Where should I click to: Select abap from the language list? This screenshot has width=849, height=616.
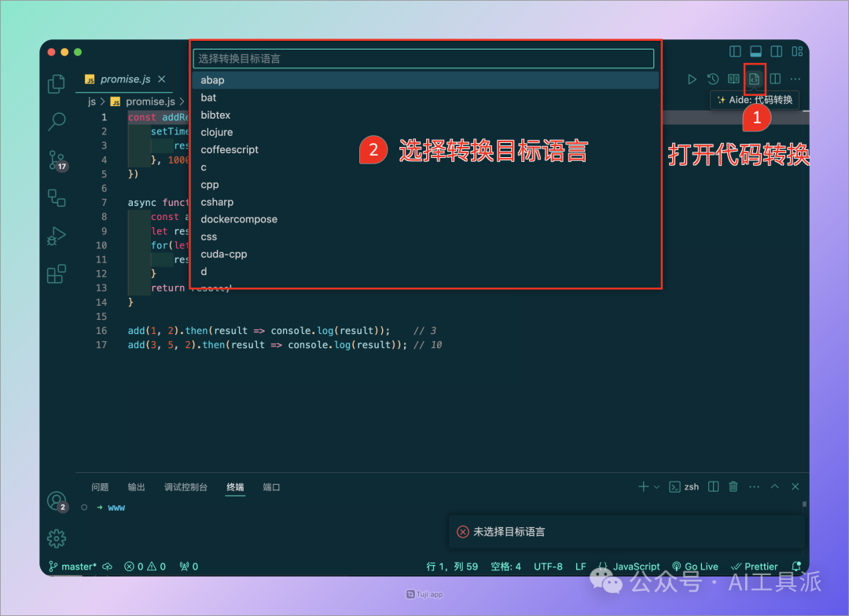425,80
